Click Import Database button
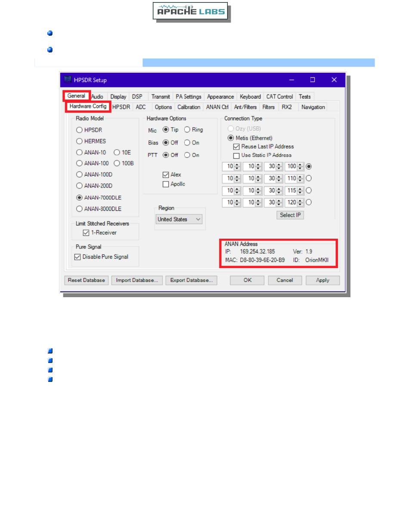Viewport: 409px width, 532px height. coord(137,280)
